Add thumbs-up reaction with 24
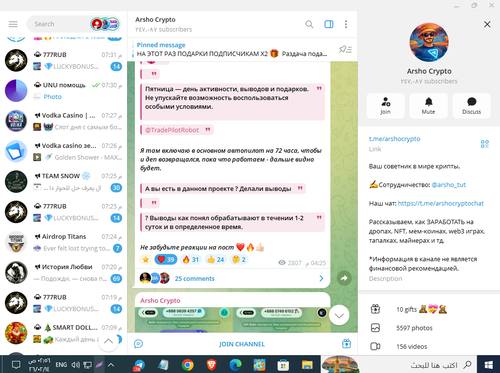 (215, 259)
